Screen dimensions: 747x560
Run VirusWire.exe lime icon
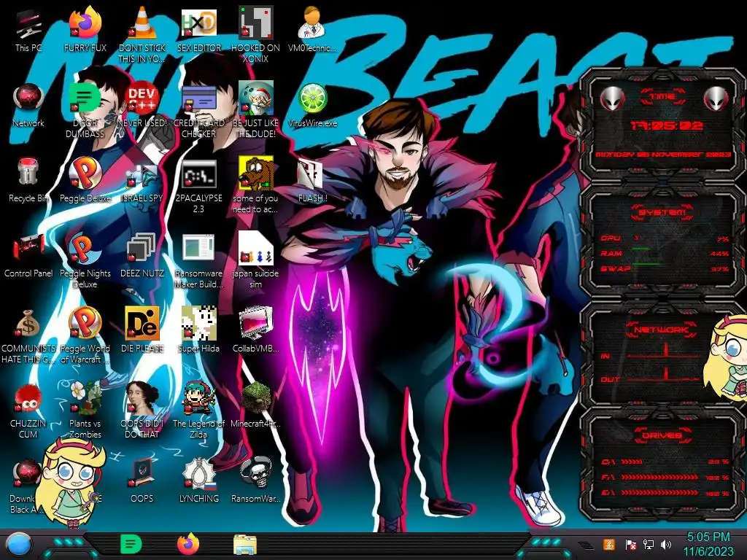coord(312,105)
